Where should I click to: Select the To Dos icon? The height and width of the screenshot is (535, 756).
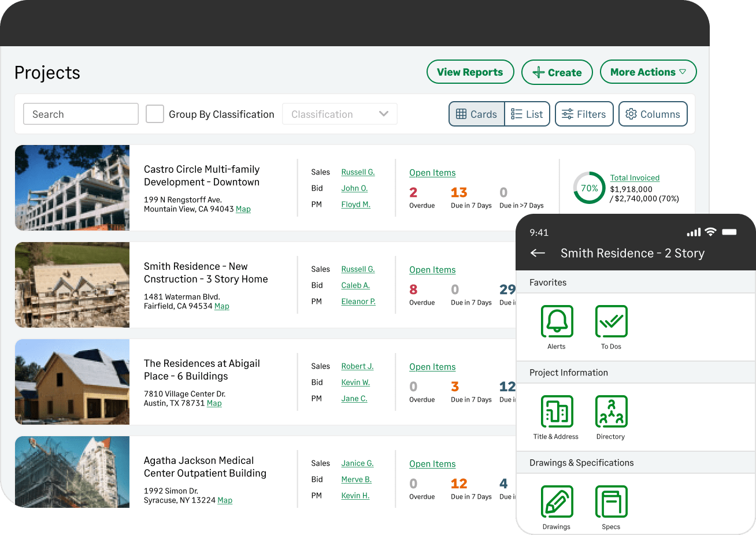pos(611,322)
